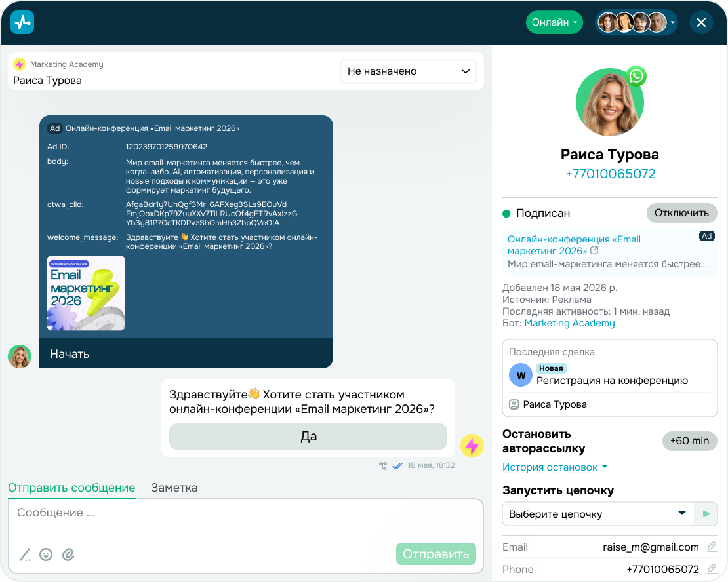728x582 pixels.
Task: Click the Ad badge in contact panel
Action: click(x=706, y=236)
